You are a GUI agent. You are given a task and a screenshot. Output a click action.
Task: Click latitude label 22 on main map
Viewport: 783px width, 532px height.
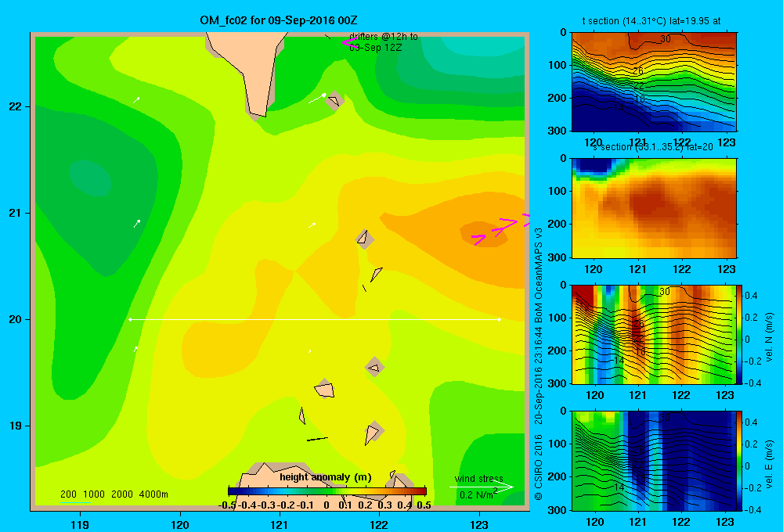coord(15,106)
